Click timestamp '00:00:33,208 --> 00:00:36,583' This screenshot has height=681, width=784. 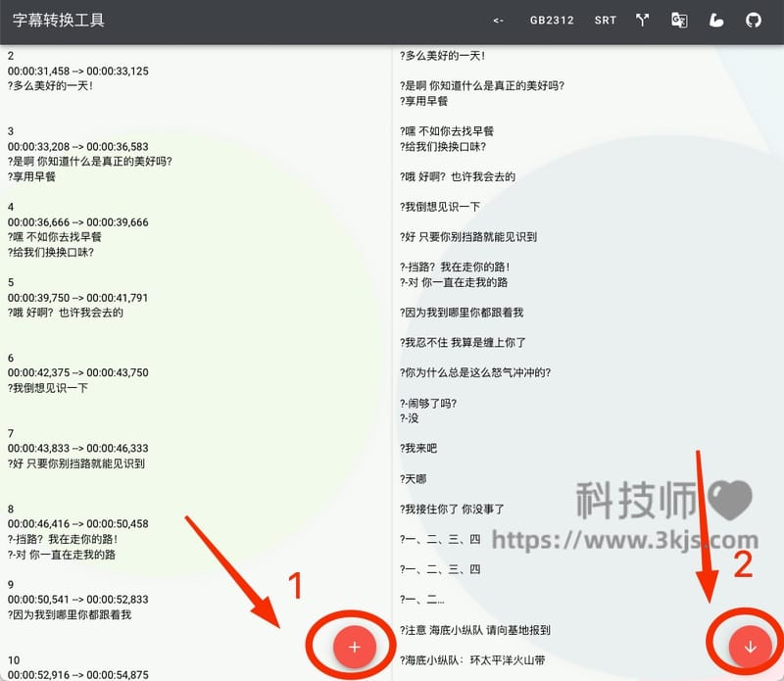pyautogui.click(x=78, y=147)
